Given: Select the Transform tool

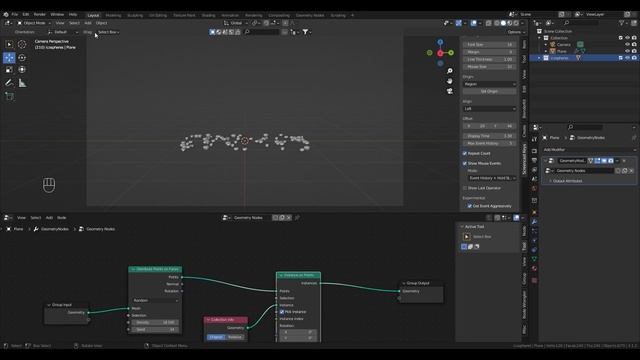Looking at the screenshot, I should 22,70.
